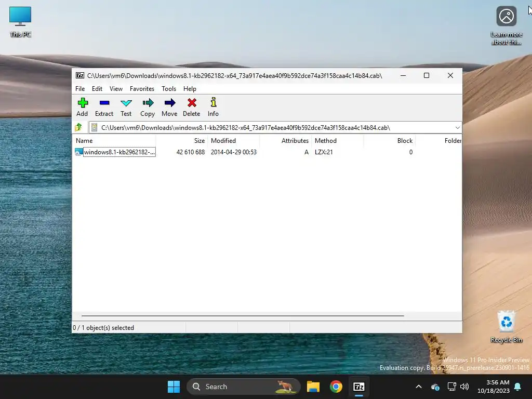Click the size value 42 610 688
Image resolution: width=532 pixels, height=399 pixels.
tap(190, 152)
